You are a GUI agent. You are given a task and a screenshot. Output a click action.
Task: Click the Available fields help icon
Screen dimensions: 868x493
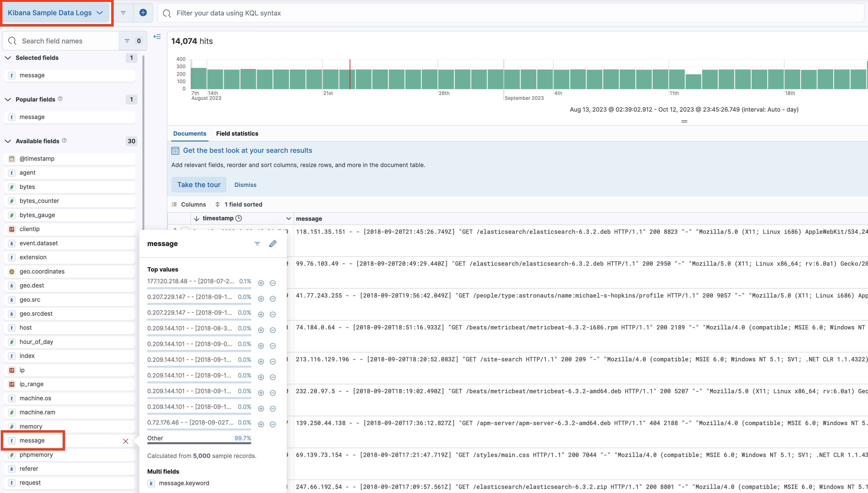64,141
